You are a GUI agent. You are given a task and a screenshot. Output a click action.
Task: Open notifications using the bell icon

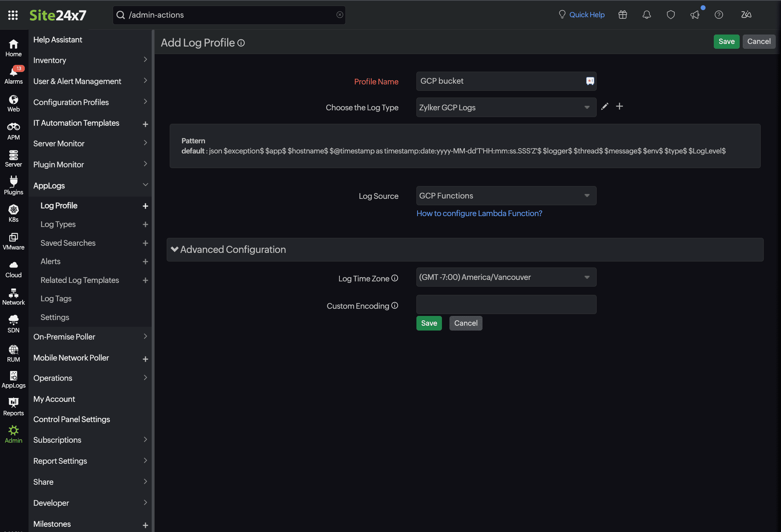click(x=647, y=15)
